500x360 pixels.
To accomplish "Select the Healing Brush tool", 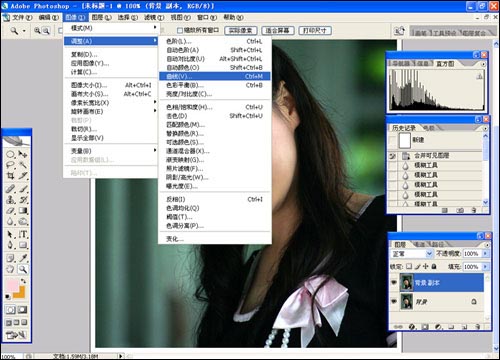I will click(x=10, y=189).
